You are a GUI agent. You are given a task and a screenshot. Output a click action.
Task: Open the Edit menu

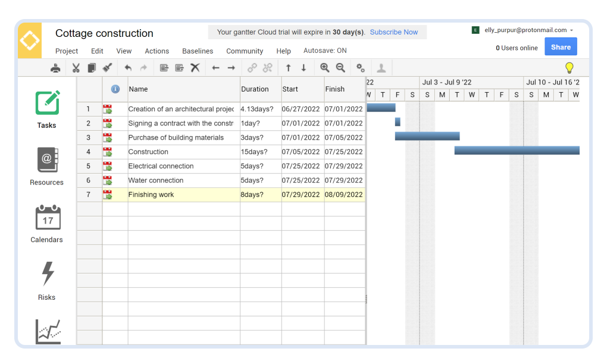pos(97,51)
